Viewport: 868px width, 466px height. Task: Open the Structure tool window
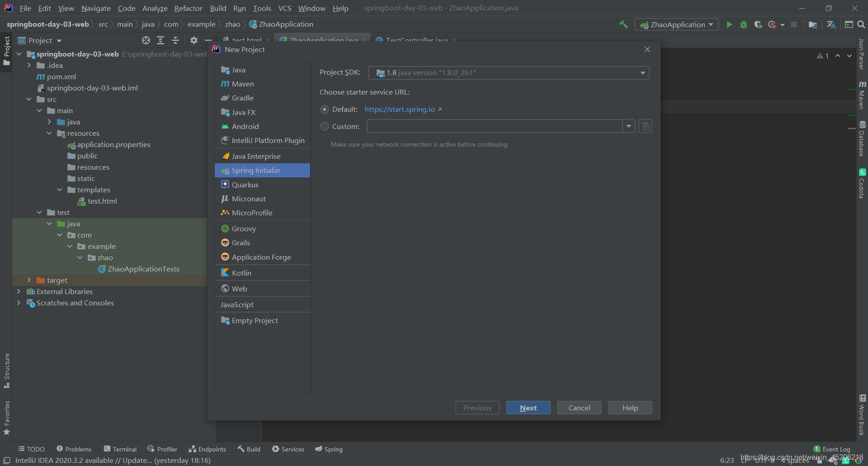tap(7, 371)
